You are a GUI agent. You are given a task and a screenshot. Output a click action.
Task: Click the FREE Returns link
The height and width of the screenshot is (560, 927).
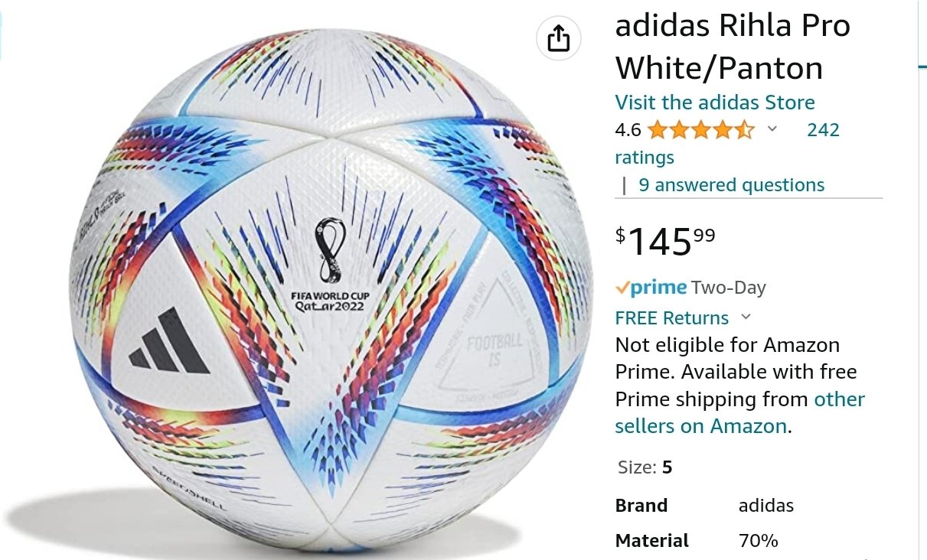coord(672,317)
